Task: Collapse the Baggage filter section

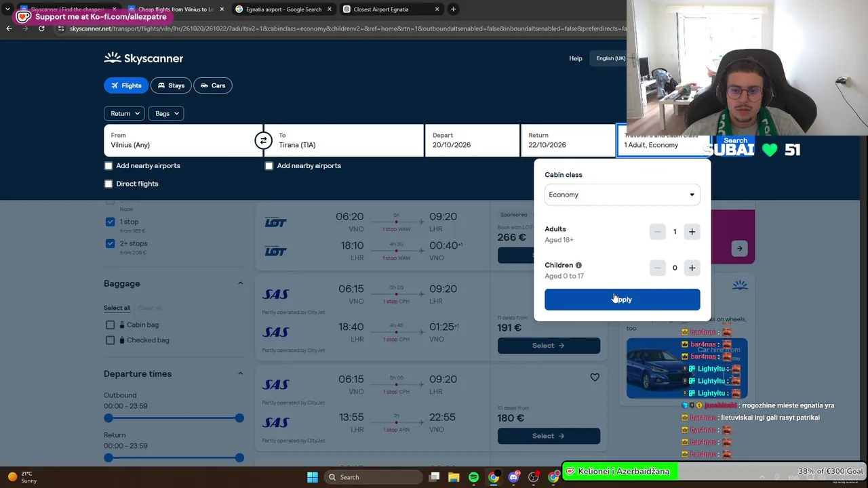Action: click(x=240, y=283)
